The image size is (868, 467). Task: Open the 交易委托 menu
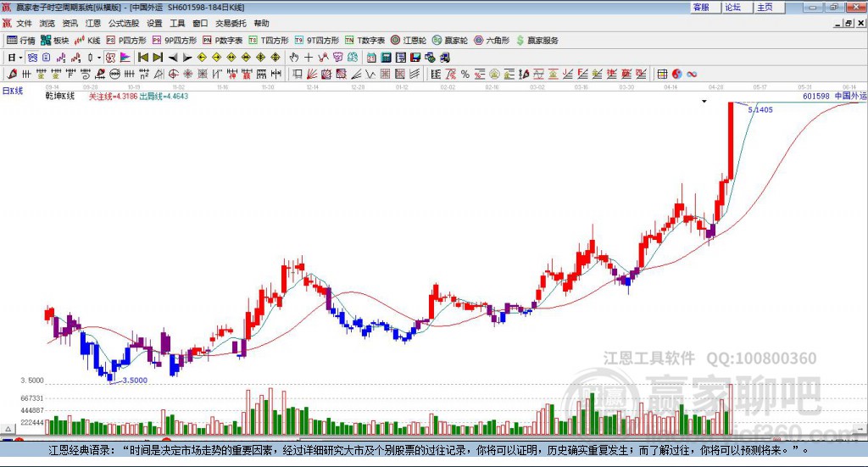coord(231,23)
